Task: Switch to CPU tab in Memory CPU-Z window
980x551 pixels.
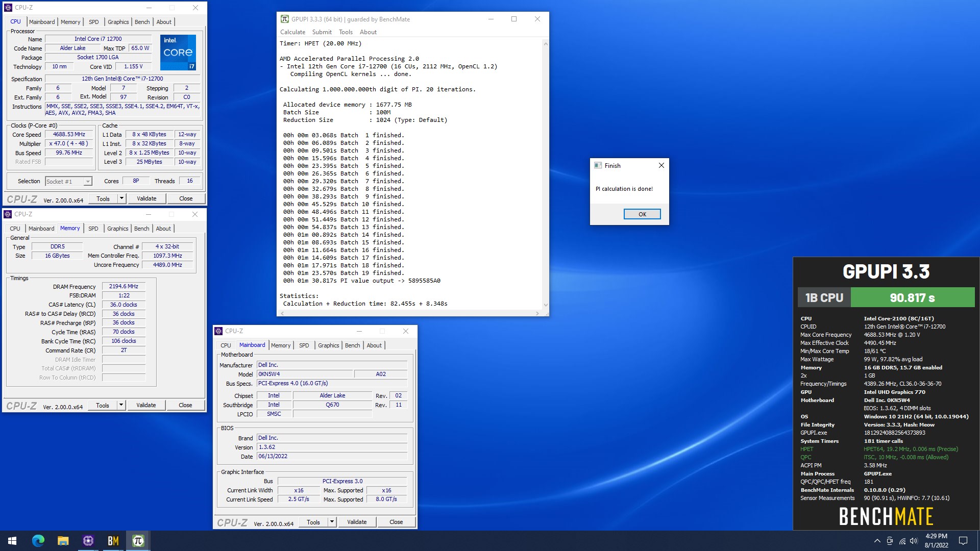Action: pyautogui.click(x=15, y=229)
